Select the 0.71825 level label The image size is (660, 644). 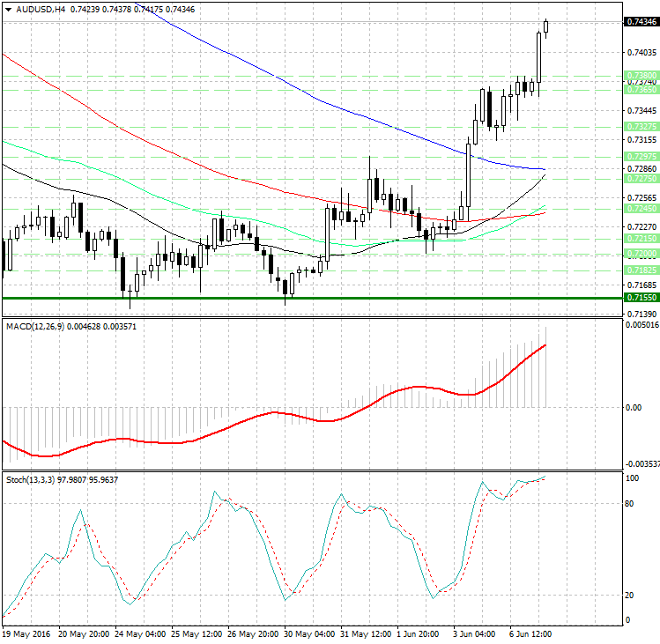coord(641,270)
